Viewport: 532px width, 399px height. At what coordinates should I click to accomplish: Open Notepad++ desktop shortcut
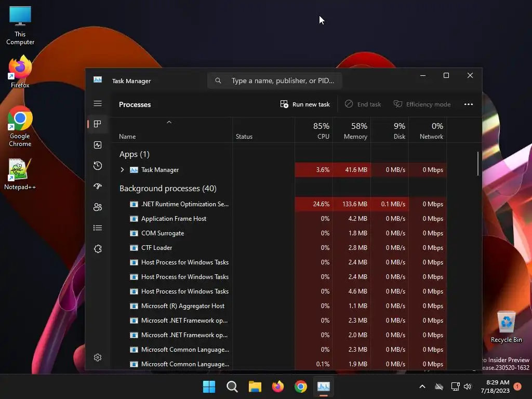click(x=20, y=174)
